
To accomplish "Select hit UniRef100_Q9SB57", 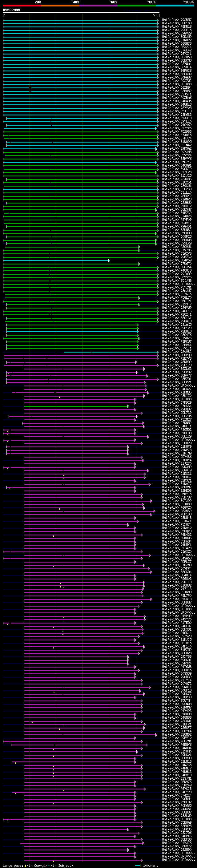I will [177, 20].
